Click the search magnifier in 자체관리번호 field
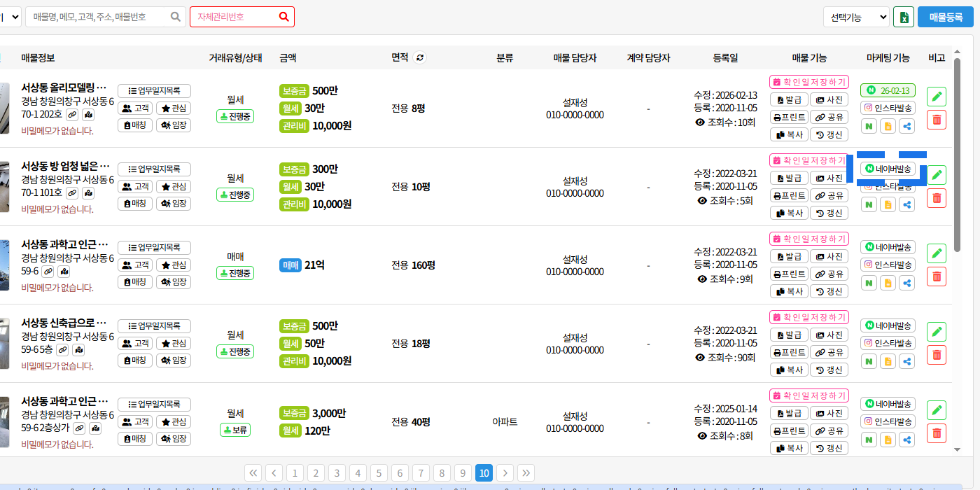Screen dimensions: 980x490 283,17
